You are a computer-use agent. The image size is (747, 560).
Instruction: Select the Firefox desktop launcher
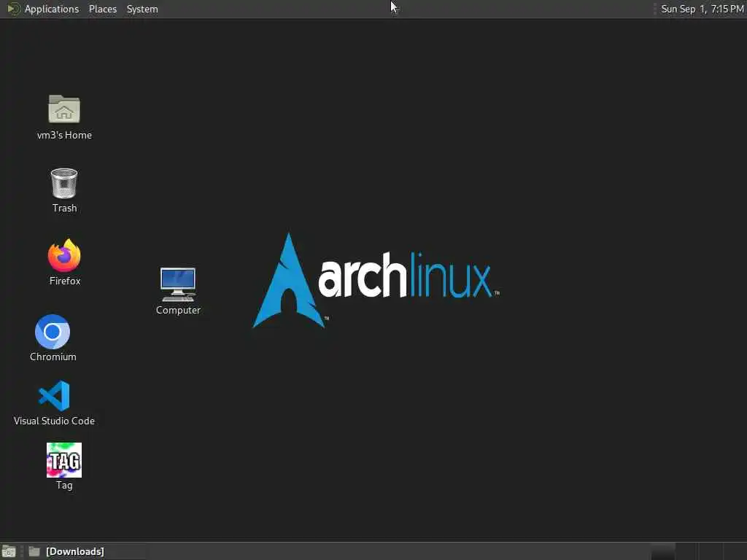pyautogui.click(x=64, y=256)
